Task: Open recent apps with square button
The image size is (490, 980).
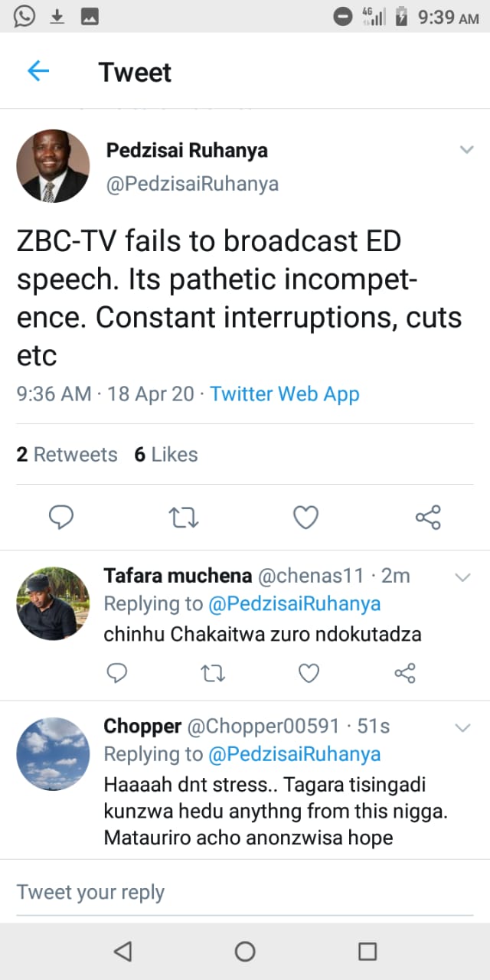Action: [x=367, y=951]
